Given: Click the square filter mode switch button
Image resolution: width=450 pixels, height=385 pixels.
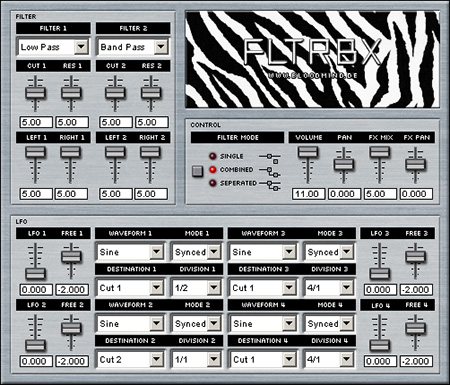Looking at the screenshot, I should [197, 171].
